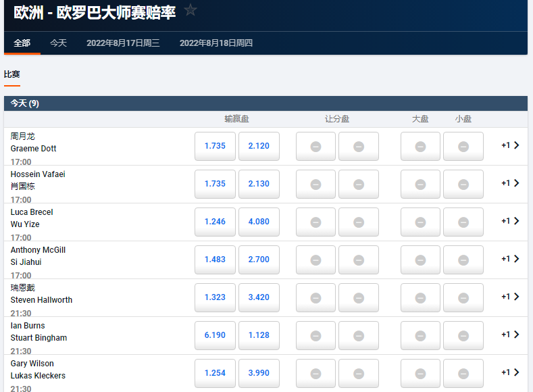Expand +1 markets for Gary Wilson match
Screen dimensions: 533x392
510,372
